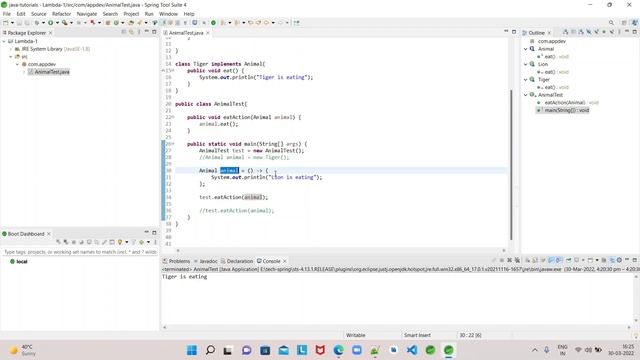Viewport: 640px width, 360px height.
Task: Close the Console tab
Action: point(285,261)
